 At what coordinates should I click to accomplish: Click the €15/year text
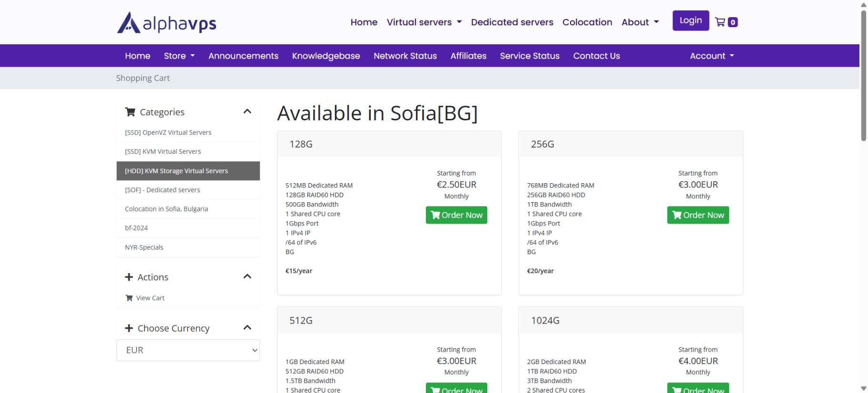click(299, 271)
